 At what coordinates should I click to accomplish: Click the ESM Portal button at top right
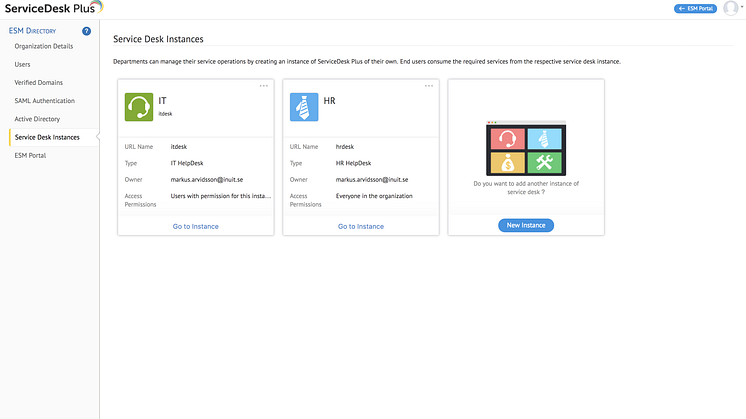coord(695,9)
